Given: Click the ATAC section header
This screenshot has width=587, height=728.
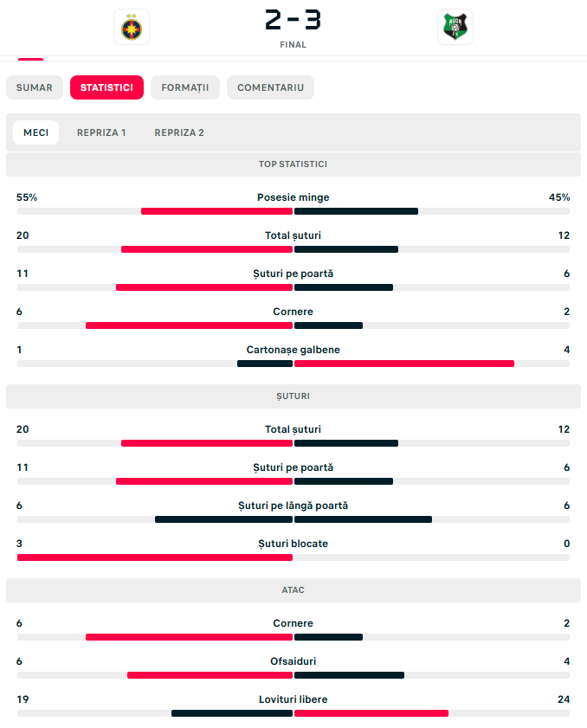Looking at the screenshot, I should pos(293,590).
